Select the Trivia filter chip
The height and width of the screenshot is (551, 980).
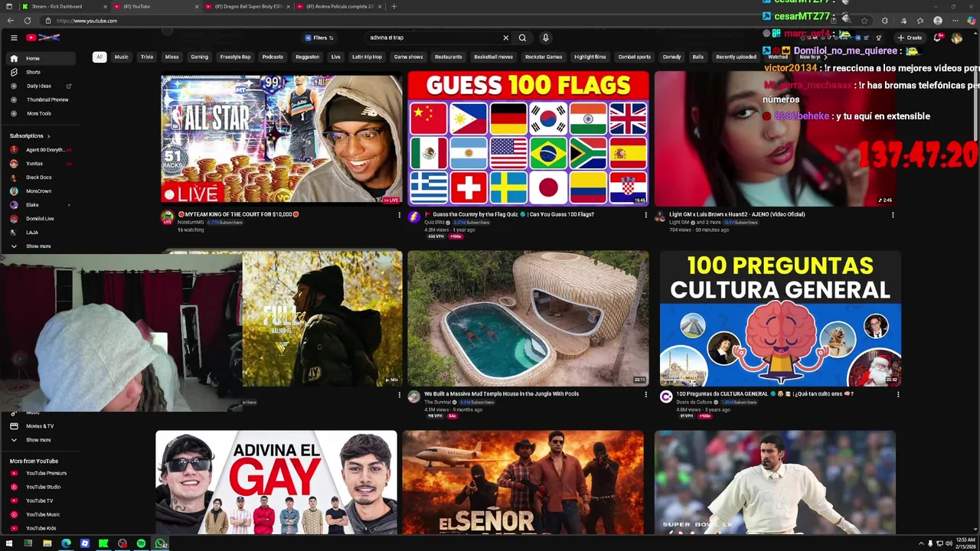click(x=147, y=57)
